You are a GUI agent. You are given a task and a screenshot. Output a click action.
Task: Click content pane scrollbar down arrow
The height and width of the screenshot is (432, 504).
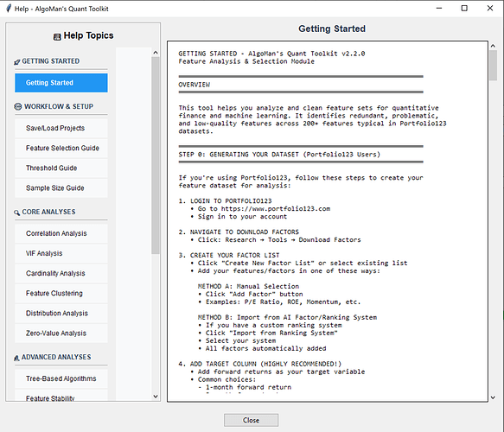493,397
